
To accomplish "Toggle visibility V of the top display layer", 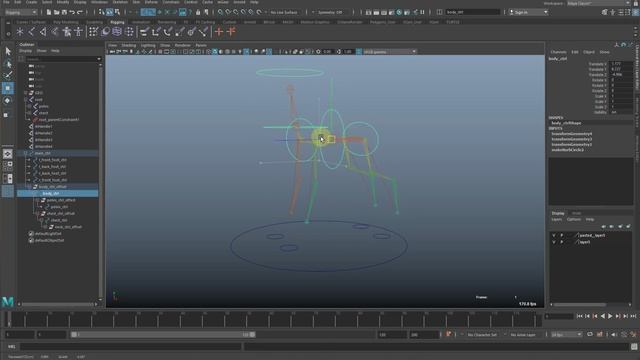I will click(x=554, y=236).
